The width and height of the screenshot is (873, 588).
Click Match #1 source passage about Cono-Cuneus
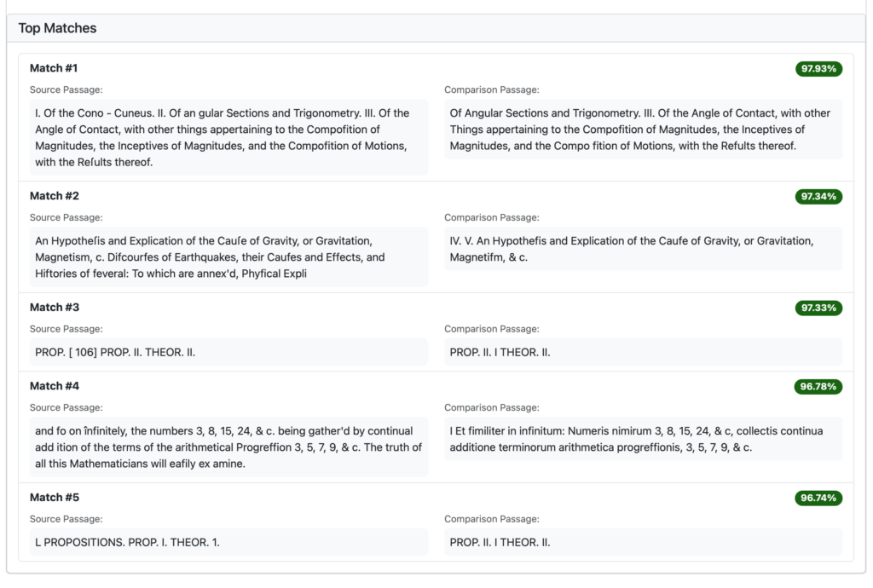[228, 137]
